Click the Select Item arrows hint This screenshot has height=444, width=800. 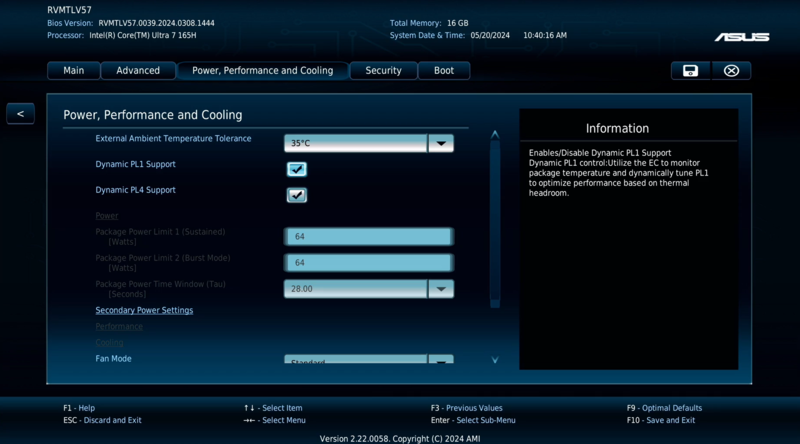pos(273,408)
